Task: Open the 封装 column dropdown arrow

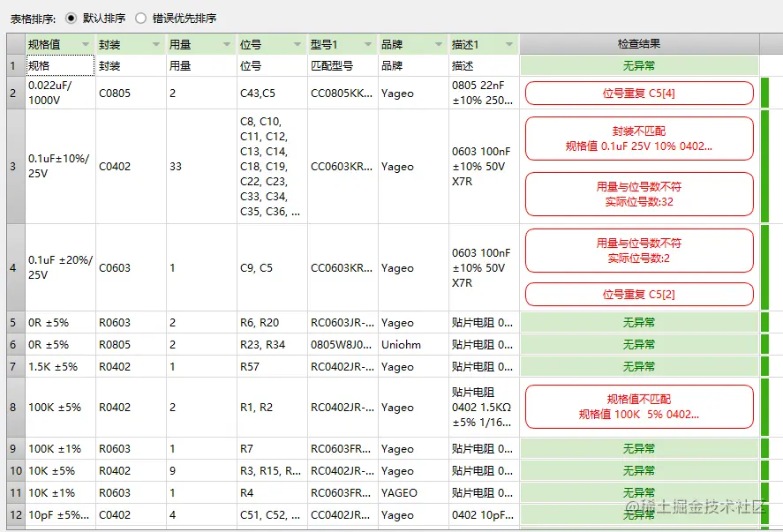Action: 155,44
